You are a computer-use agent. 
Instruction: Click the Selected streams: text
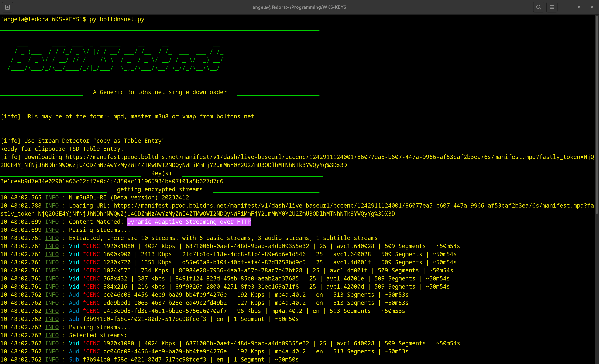tap(98, 335)
